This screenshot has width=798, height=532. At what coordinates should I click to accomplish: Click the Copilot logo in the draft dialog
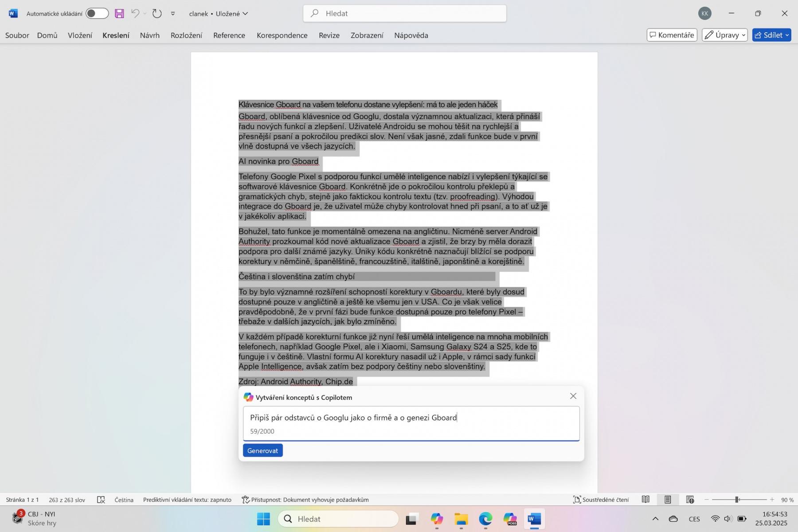(x=248, y=397)
